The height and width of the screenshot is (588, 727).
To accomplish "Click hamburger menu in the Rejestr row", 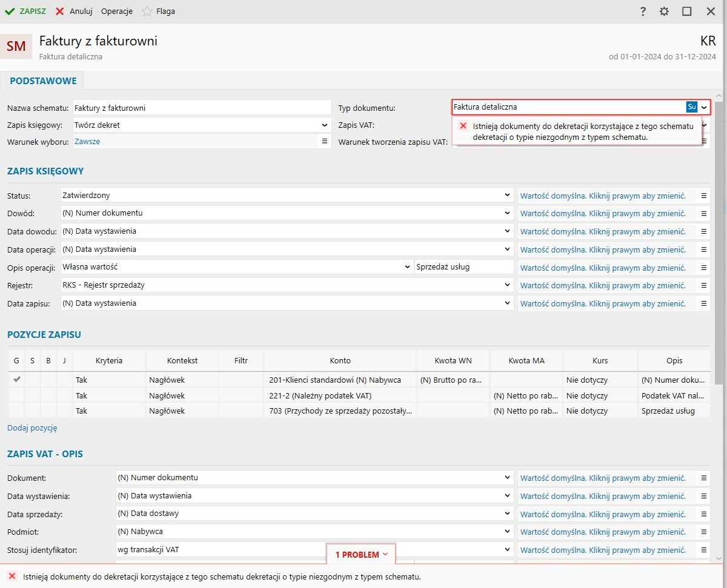I will click(703, 285).
